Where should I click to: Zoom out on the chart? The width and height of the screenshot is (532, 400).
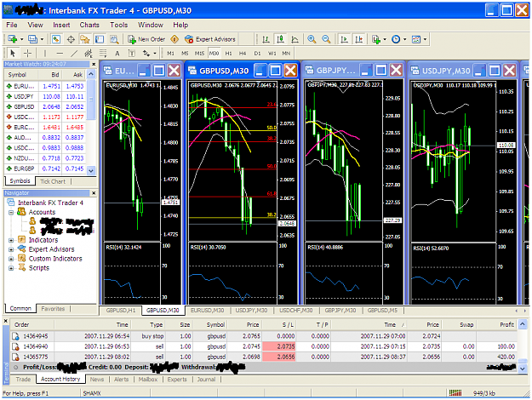click(326, 39)
